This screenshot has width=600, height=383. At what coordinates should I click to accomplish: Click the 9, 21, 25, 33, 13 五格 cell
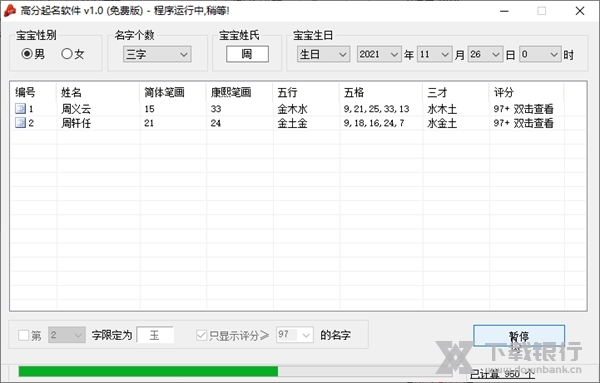pos(376,109)
